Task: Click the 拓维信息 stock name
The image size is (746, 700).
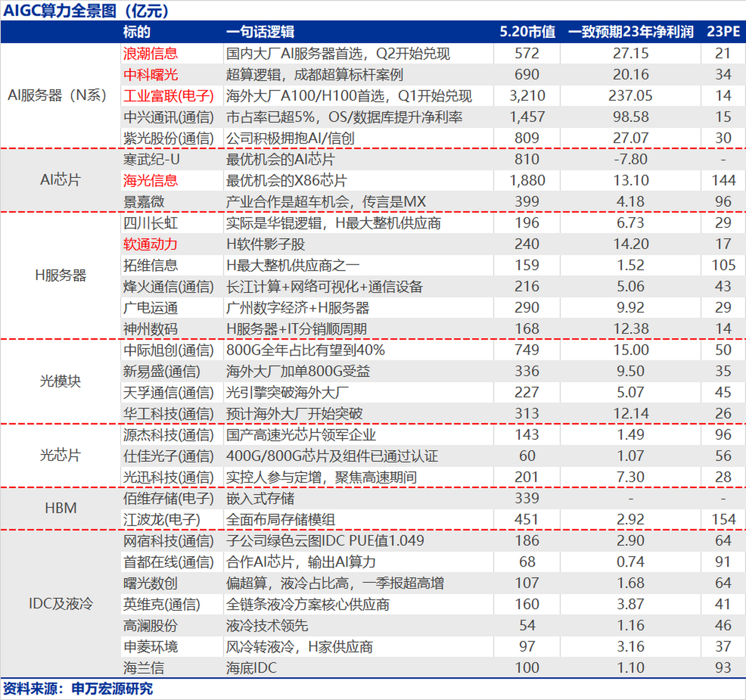Action: (x=150, y=265)
